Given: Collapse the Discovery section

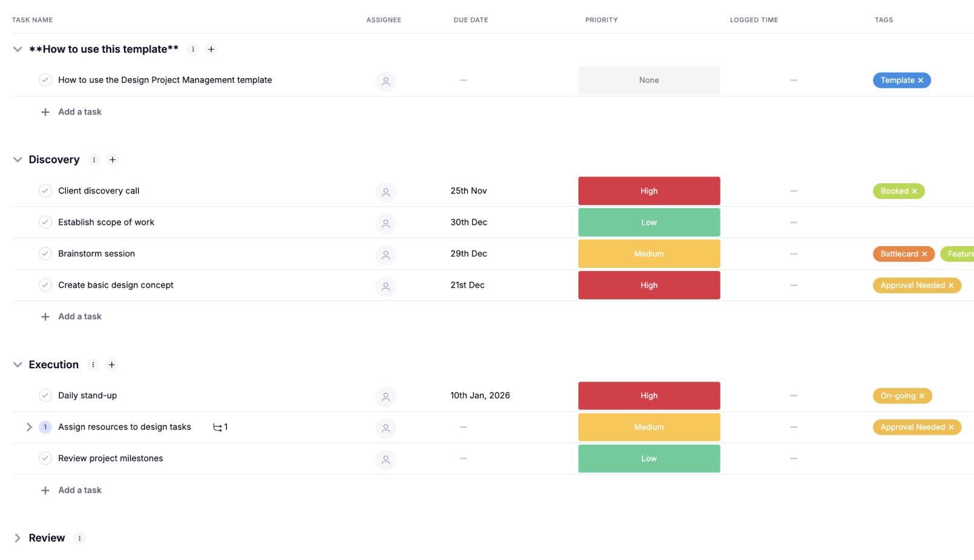Looking at the screenshot, I should (18, 160).
